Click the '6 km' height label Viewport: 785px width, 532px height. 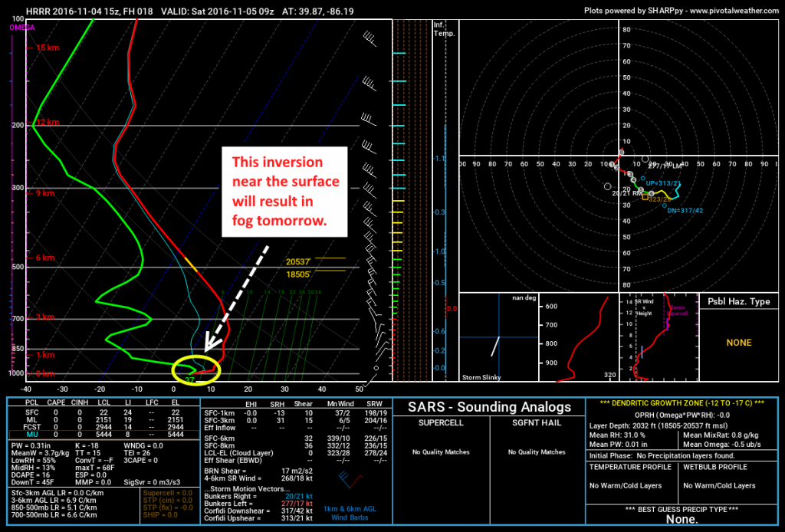click(45, 258)
